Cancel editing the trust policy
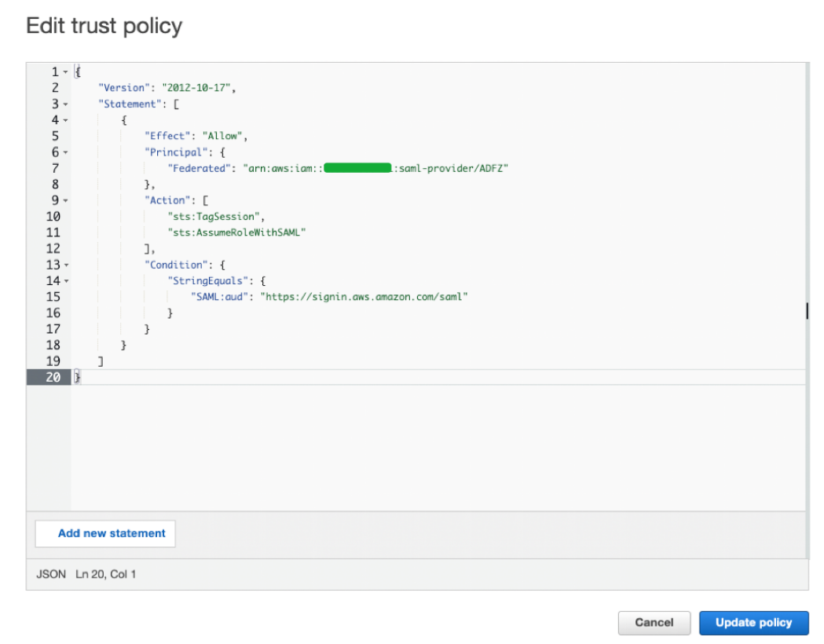The height and width of the screenshot is (644, 824). [x=654, y=623]
